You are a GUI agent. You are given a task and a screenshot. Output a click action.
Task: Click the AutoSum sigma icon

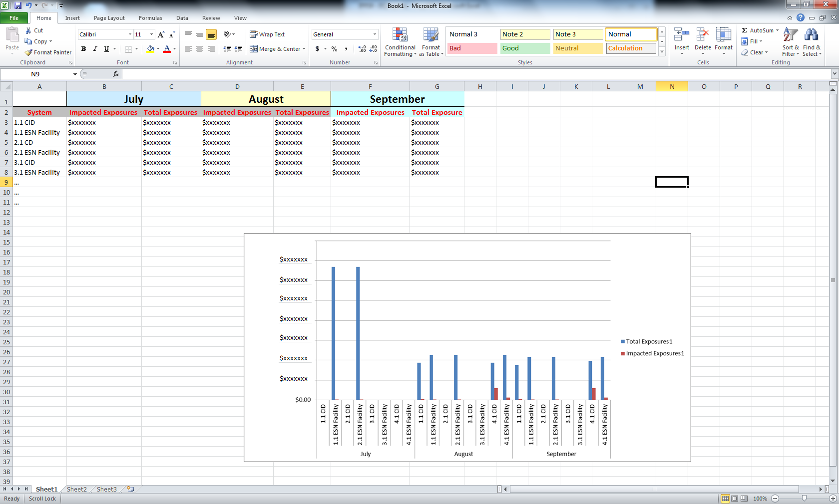[744, 30]
